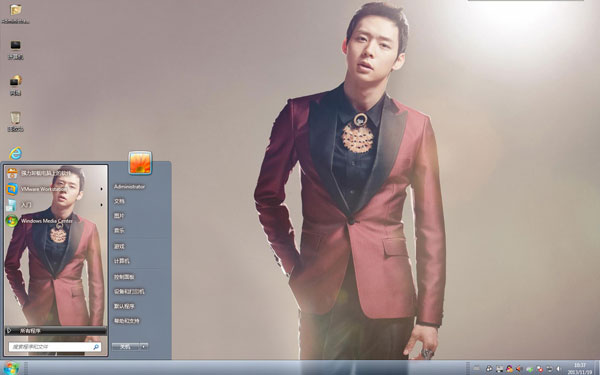Open Administrator personal folder link
The image size is (600, 375).
click(129, 187)
